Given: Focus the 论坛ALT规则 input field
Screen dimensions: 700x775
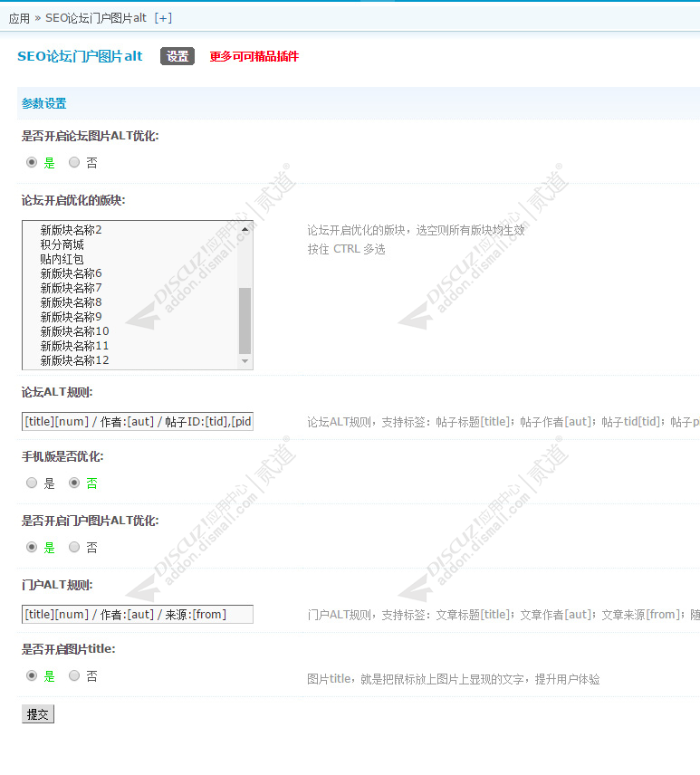Looking at the screenshot, I should tap(138, 422).
